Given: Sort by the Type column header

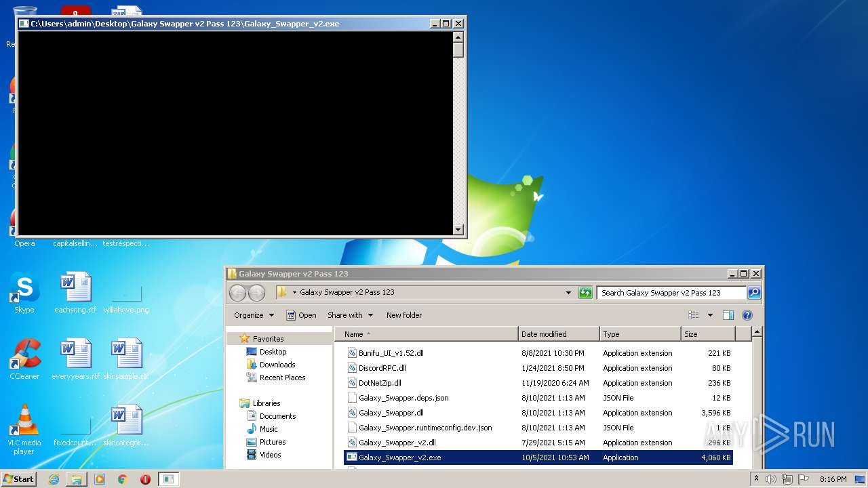Looking at the screenshot, I should tap(640, 334).
